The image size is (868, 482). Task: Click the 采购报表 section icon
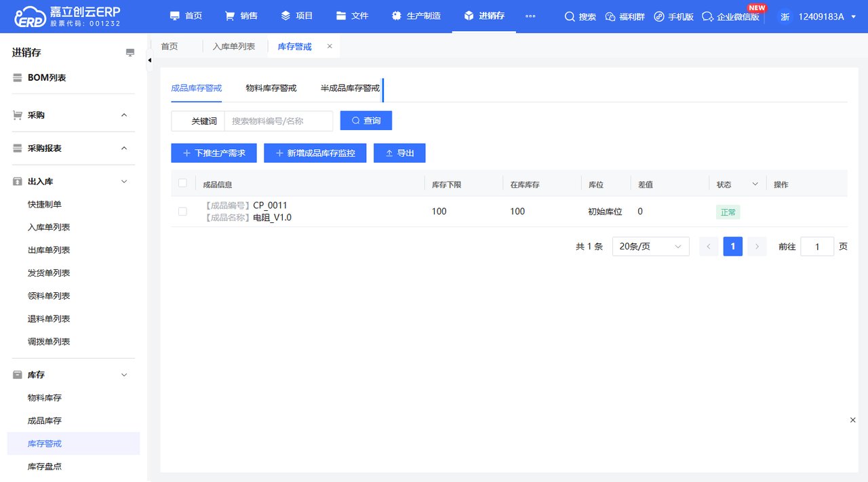[x=18, y=148]
